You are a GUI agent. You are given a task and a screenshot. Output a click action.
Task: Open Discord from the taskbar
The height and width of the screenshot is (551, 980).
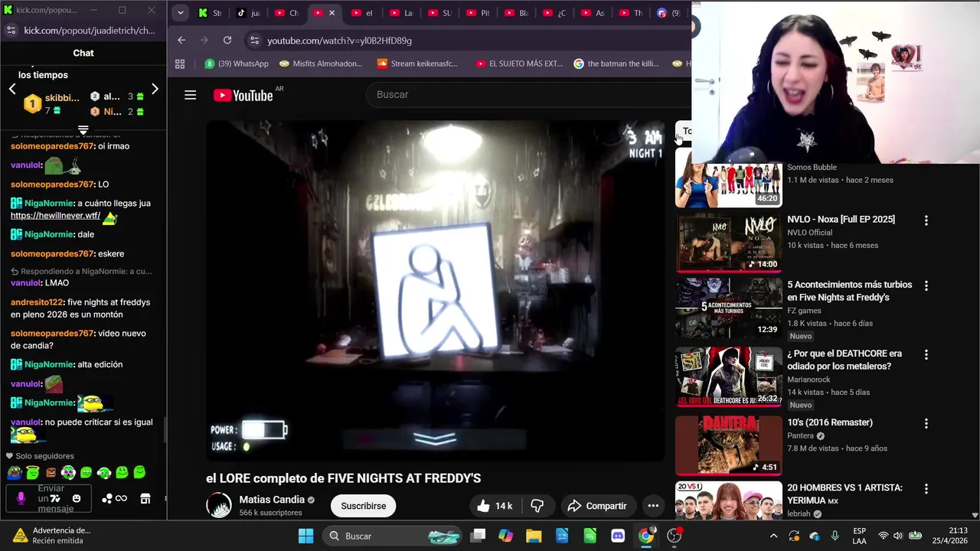click(x=618, y=536)
